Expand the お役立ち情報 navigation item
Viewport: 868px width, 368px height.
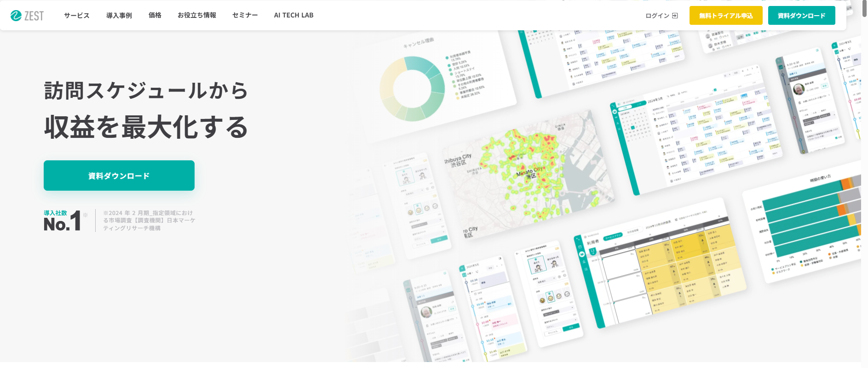pos(197,16)
